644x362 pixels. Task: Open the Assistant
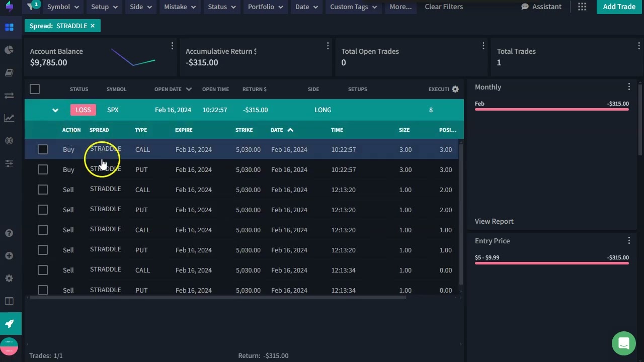click(x=541, y=7)
